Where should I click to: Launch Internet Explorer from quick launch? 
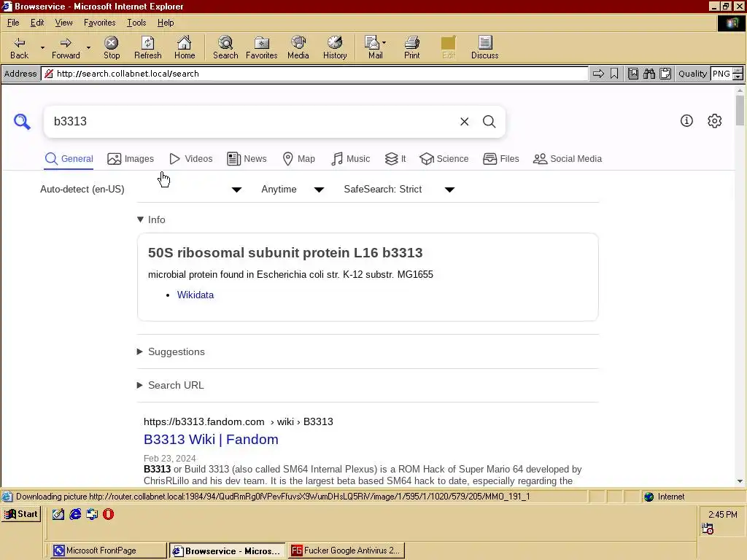pyautogui.click(x=75, y=514)
